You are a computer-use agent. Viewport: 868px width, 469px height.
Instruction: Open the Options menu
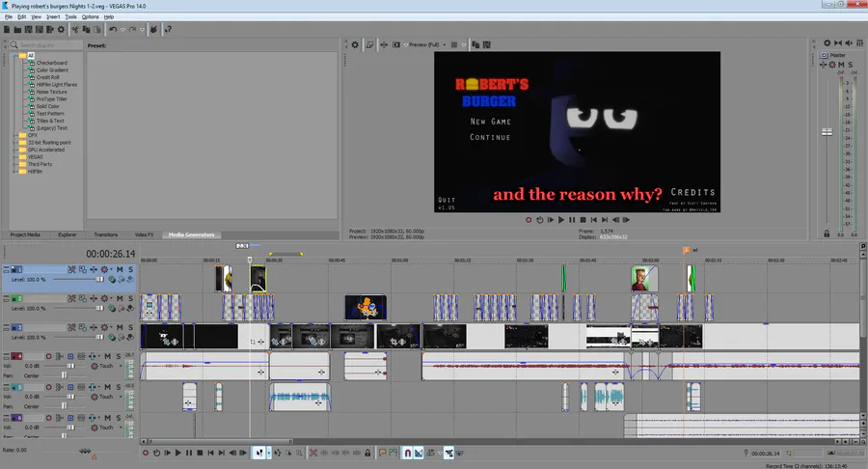pos(91,16)
